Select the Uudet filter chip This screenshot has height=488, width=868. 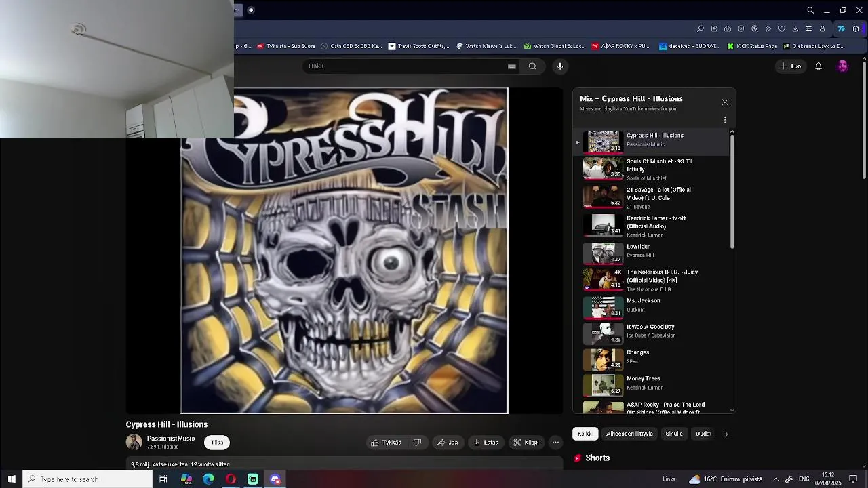click(x=703, y=434)
